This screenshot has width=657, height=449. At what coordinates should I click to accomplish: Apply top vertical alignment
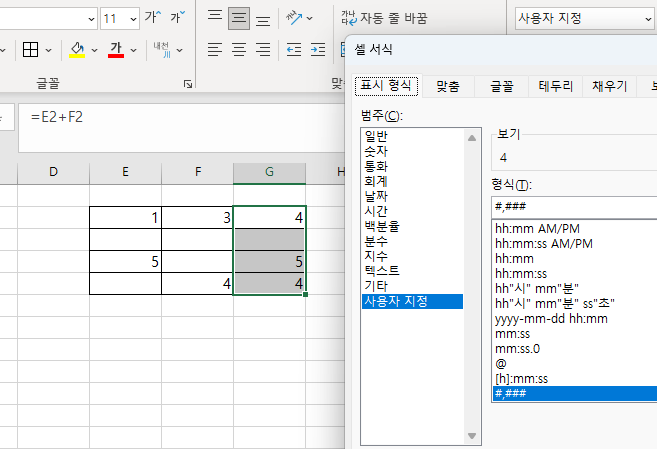click(215, 18)
